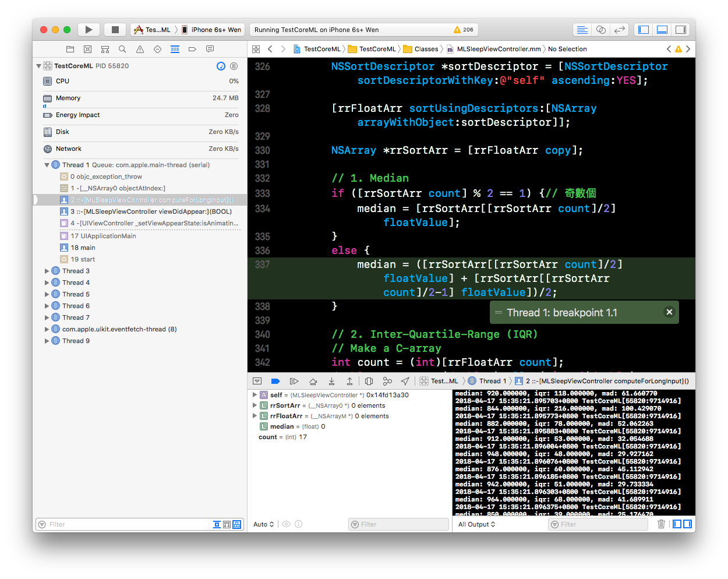
Task: Open the All Output dropdown
Action: pos(476,524)
